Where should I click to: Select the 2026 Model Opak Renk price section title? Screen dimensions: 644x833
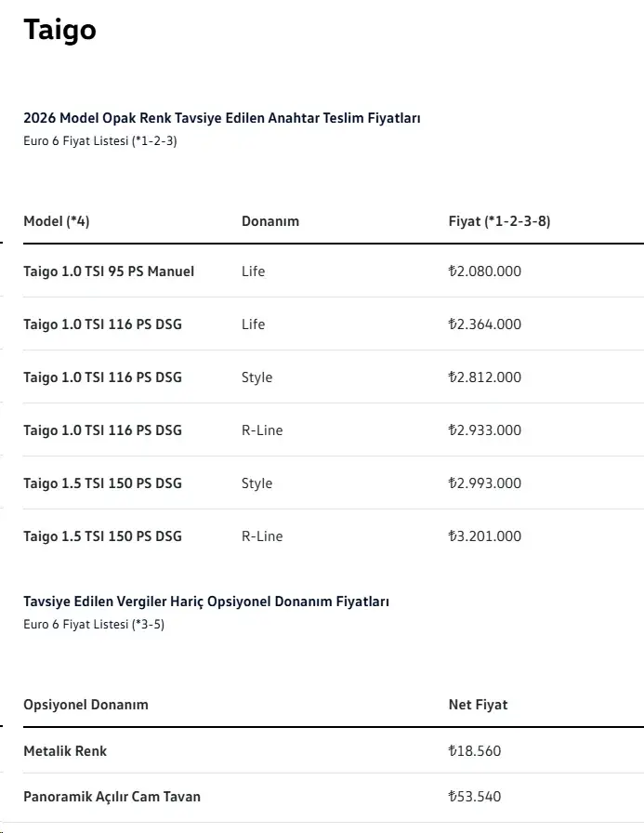222,118
